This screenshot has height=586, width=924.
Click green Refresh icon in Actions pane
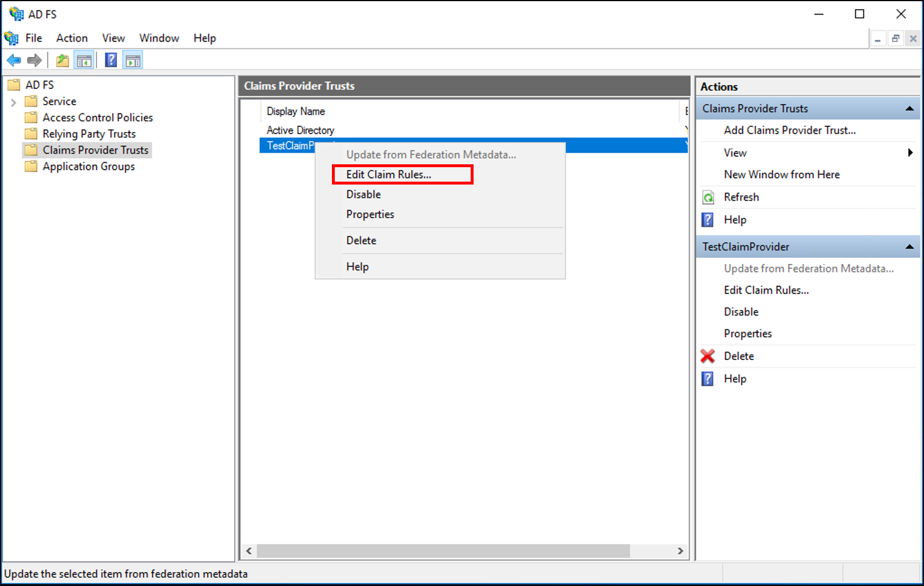coord(708,197)
